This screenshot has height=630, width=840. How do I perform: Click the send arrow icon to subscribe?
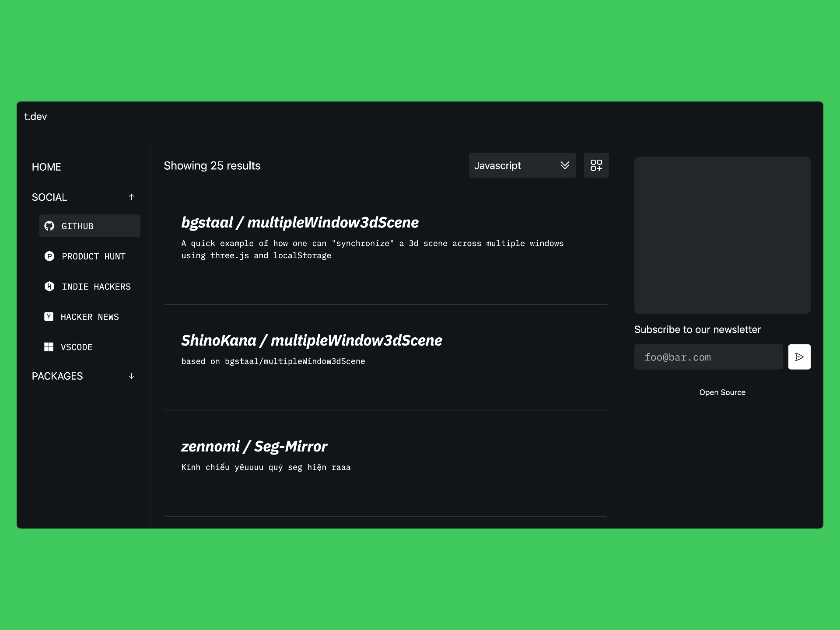799,357
